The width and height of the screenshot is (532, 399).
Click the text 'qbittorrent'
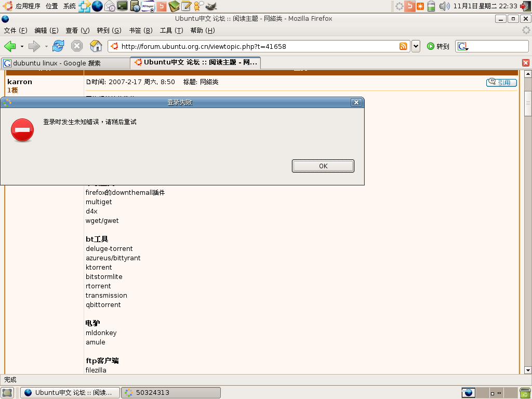[103, 304]
